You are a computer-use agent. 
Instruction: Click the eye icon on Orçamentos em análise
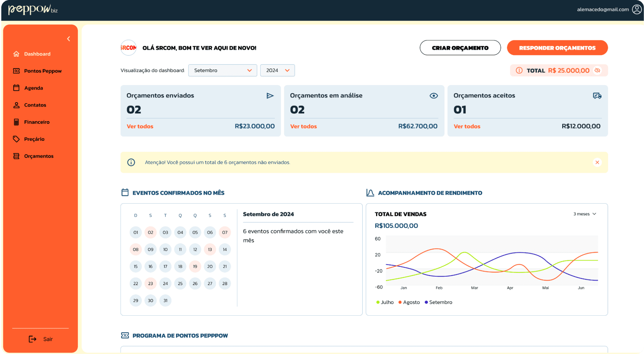[433, 96]
